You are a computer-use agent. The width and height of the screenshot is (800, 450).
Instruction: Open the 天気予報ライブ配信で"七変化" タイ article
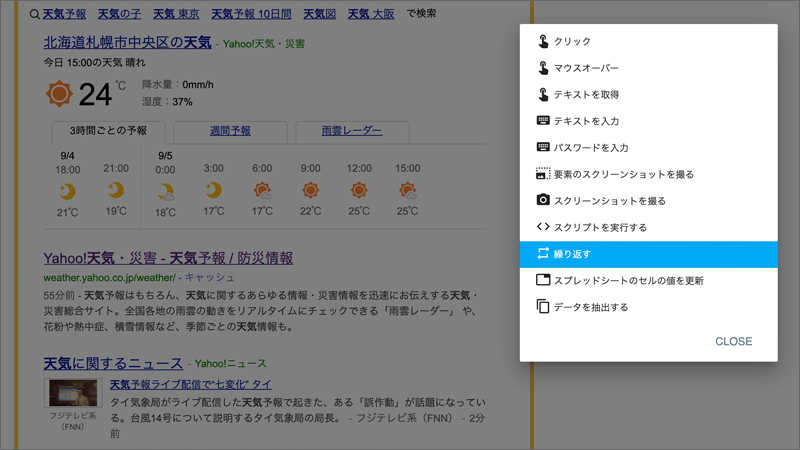(x=191, y=384)
